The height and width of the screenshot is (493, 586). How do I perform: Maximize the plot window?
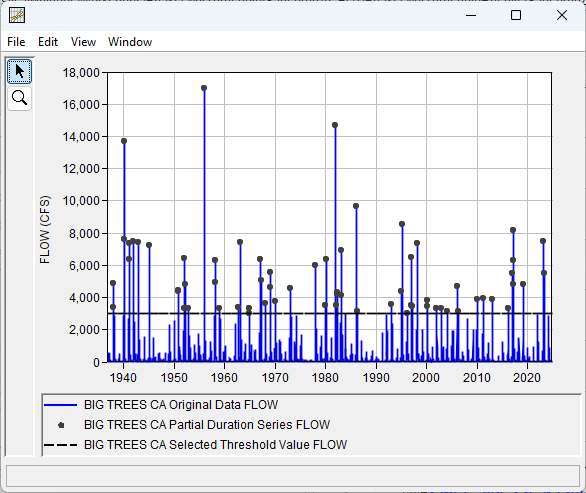tap(516, 15)
